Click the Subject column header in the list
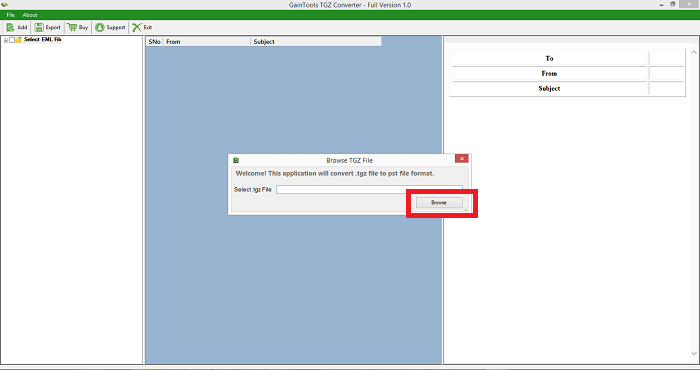This screenshot has height=370, width=700. (316, 42)
